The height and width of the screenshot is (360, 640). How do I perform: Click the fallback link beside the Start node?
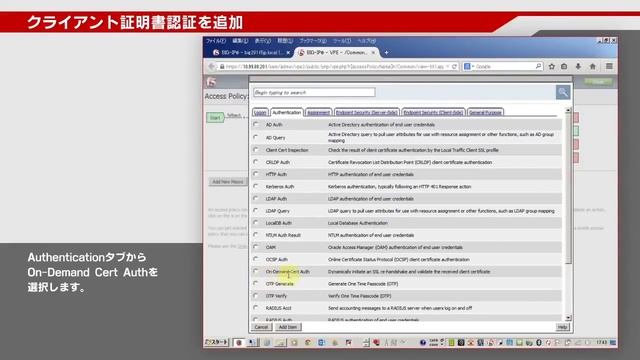coord(234,116)
